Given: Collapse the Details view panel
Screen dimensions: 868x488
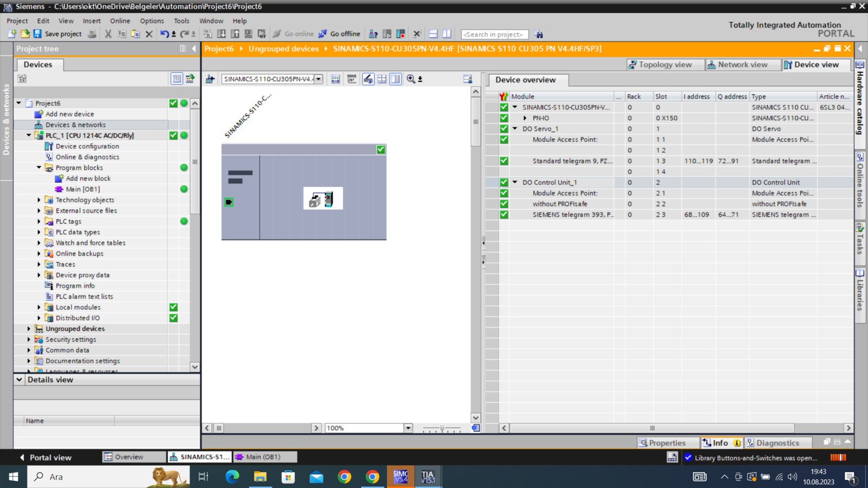Looking at the screenshot, I should pos(20,380).
